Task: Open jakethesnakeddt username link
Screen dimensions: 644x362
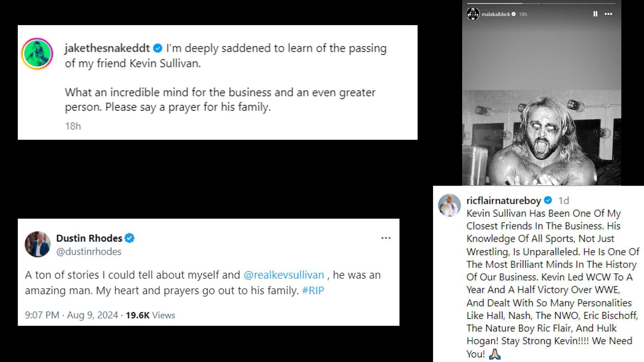Action: coord(107,48)
